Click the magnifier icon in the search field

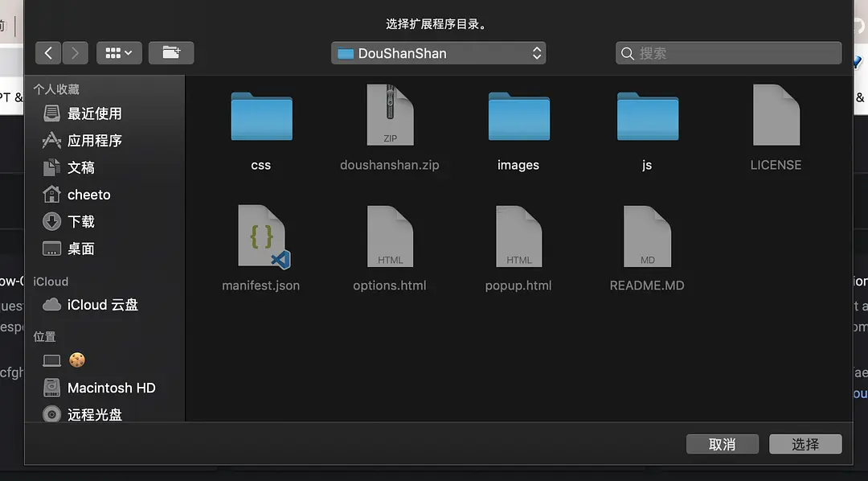627,54
